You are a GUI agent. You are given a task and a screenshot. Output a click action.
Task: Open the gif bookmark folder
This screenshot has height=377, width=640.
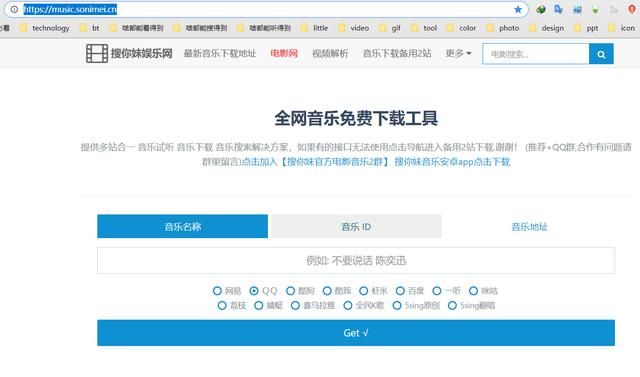[390, 28]
